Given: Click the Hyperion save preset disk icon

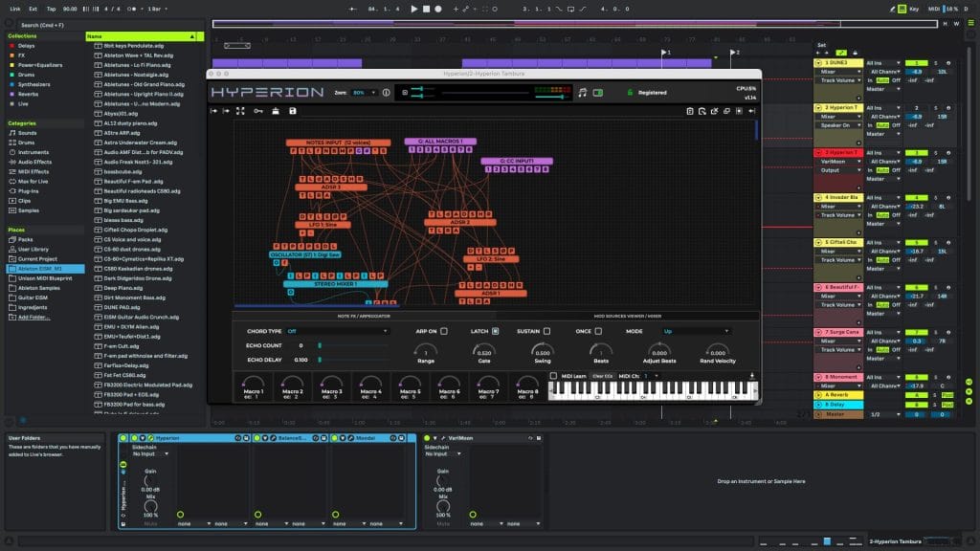Looking at the screenshot, I should coord(292,111).
